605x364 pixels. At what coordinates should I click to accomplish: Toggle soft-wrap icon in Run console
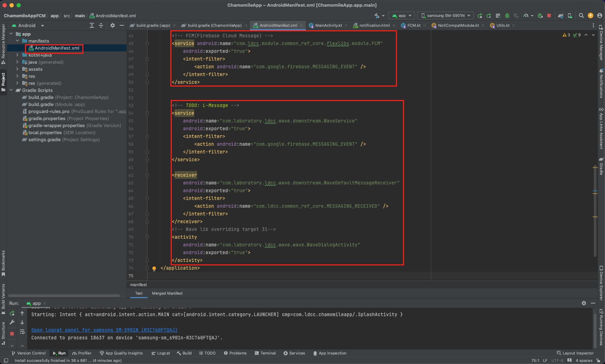click(22, 332)
